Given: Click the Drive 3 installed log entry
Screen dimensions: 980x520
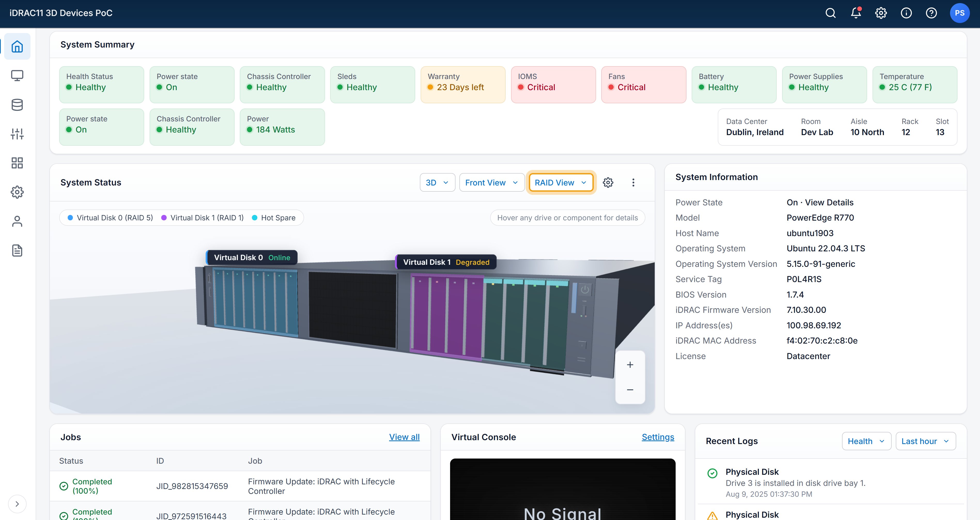Looking at the screenshot, I should [x=831, y=482].
